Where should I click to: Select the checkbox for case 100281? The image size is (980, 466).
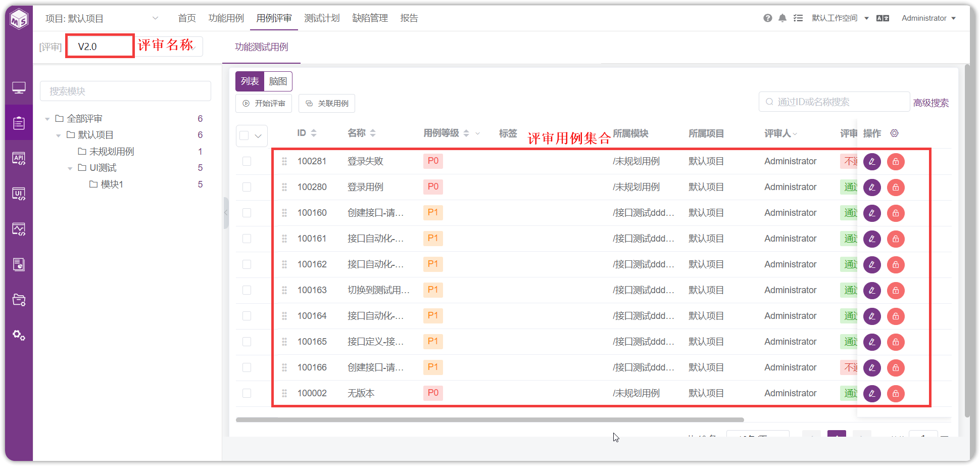click(x=247, y=161)
